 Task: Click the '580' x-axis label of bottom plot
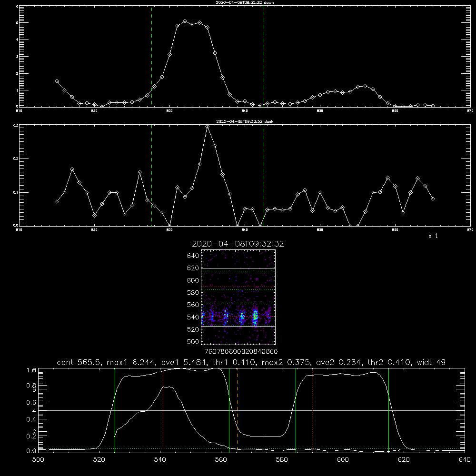tap(282, 460)
